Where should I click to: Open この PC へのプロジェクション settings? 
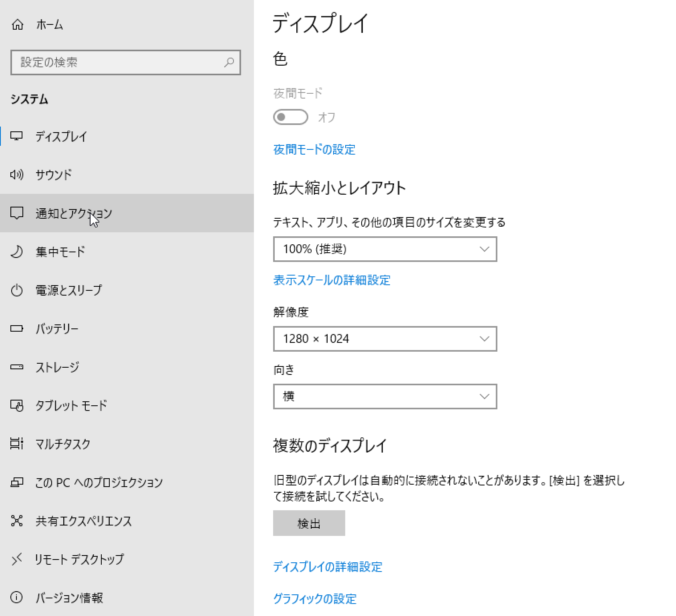point(127,482)
